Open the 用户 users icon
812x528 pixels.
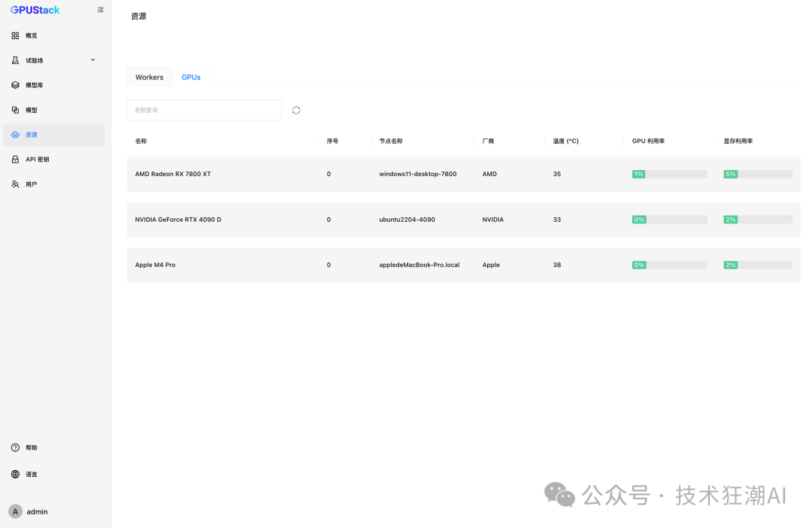[15, 184]
